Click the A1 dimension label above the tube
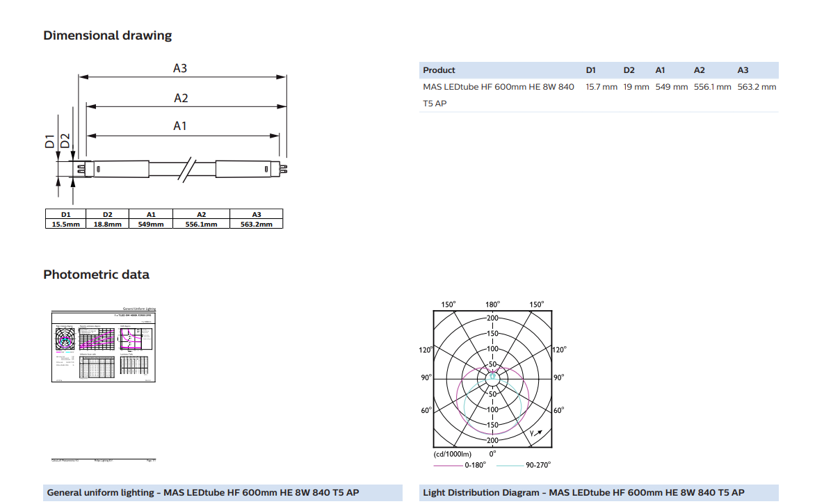 [x=180, y=126]
